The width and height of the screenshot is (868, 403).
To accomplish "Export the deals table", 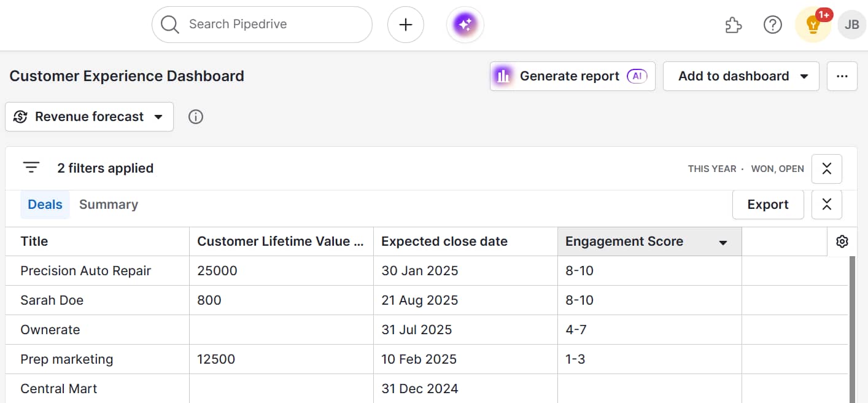I will point(767,205).
